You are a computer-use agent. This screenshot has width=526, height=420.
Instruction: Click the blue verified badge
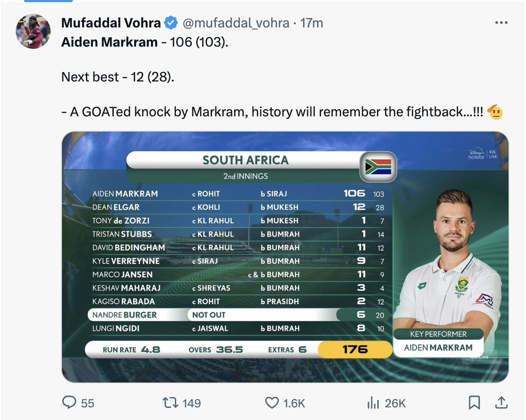point(171,23)
